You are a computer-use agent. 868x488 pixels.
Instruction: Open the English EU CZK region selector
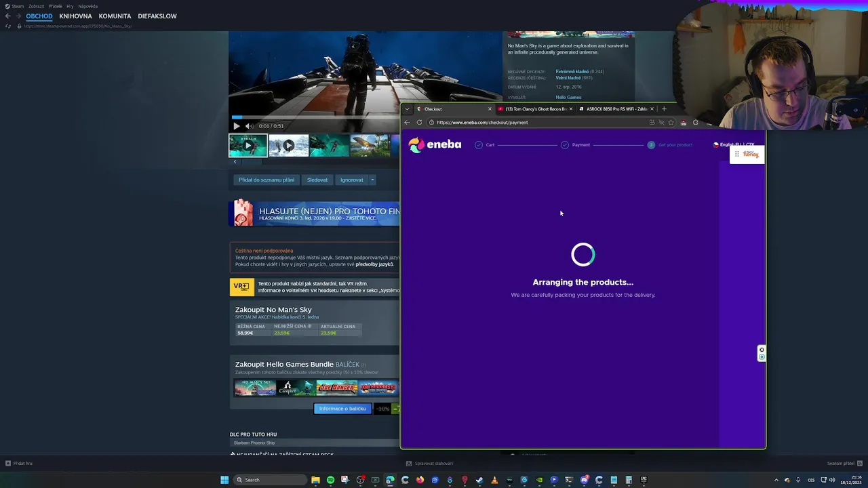click(734, 145)
